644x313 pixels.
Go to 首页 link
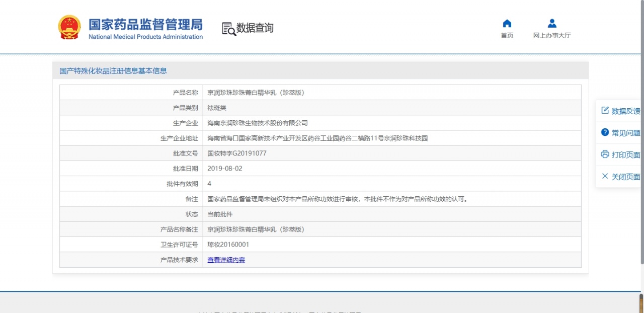(507, 35)
